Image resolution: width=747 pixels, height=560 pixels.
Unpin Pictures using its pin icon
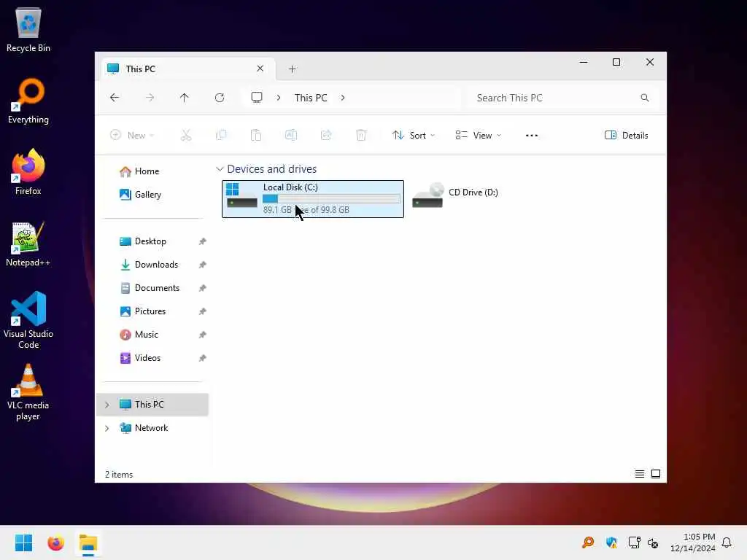coord(203,311)
